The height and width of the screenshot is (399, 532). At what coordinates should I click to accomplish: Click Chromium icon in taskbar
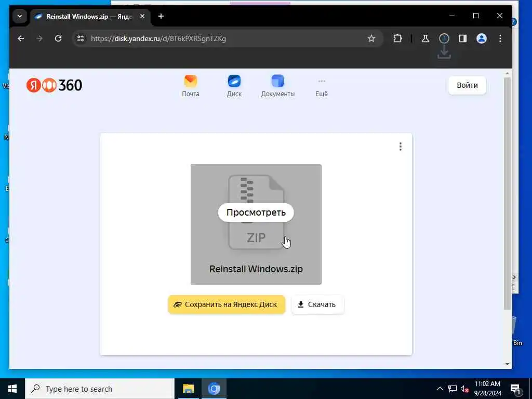[x=214, y=389]
